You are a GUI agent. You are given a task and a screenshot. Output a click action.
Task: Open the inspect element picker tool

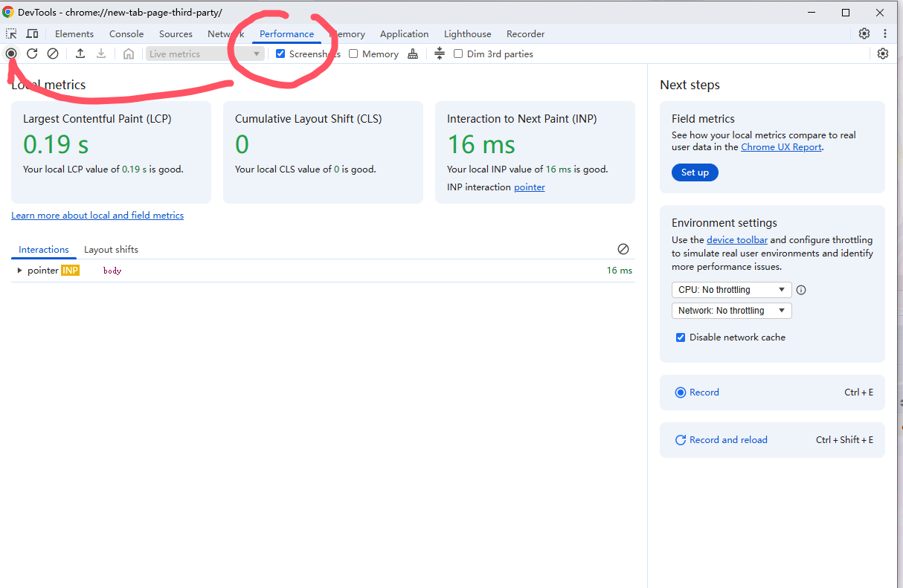click(x=12, y=33)
